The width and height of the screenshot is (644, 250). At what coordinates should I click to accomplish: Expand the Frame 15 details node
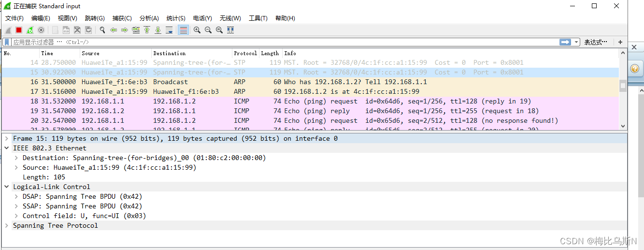tap(7, 138)
